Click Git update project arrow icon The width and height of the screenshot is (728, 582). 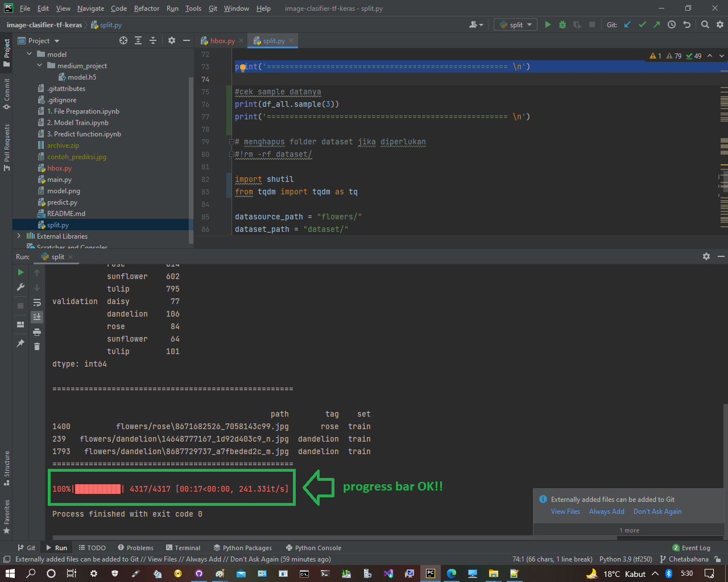(627, 24)
